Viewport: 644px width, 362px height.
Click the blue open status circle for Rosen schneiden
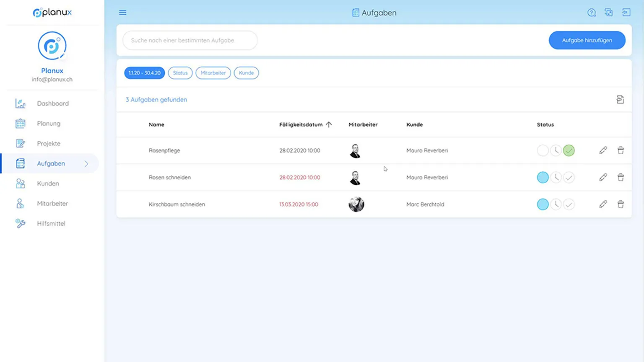pos(543,178)
